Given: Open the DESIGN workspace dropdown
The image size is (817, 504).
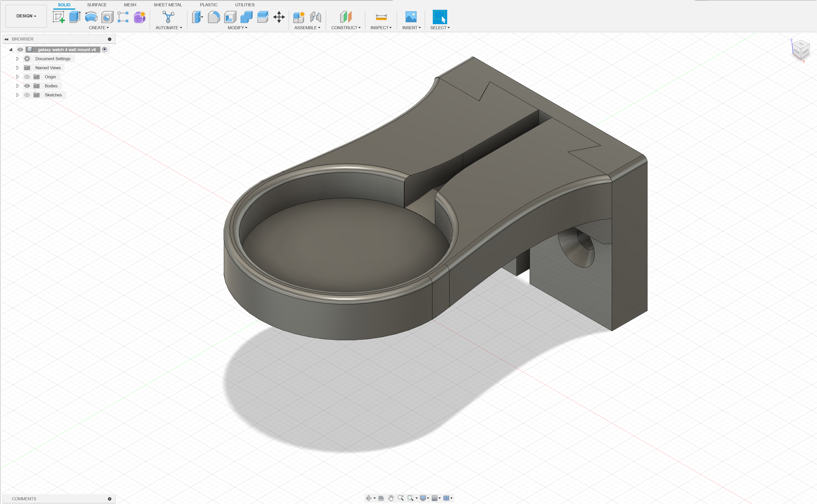Looking at the screenshot, I should point(26,16).
